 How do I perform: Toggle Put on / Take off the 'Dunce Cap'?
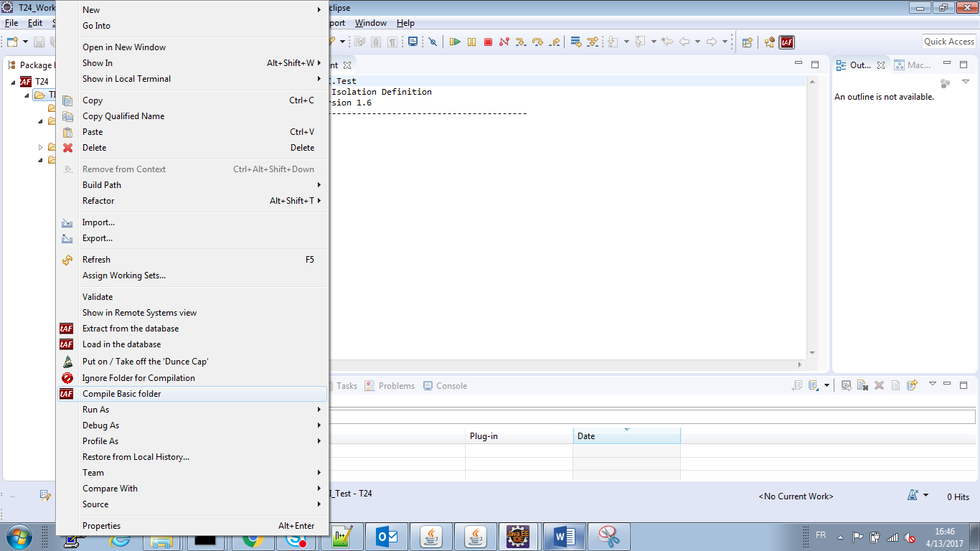pyautogui.click(x=145, y=362)
